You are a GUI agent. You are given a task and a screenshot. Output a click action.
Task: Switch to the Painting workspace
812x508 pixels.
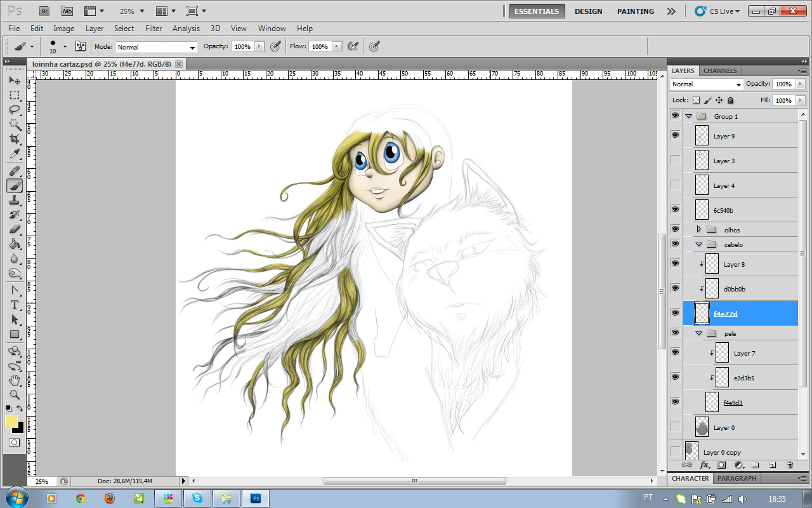click(x=635, y=11)
